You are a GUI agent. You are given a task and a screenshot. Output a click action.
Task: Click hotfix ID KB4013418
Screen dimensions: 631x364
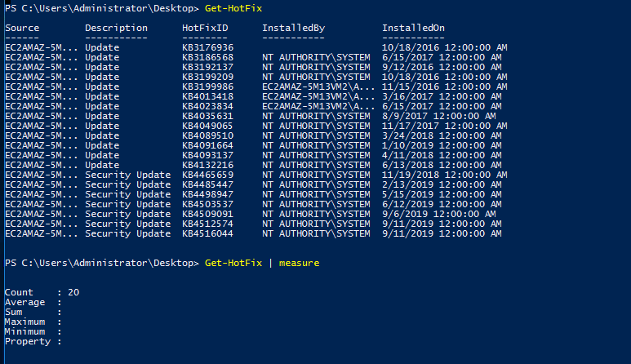[207, 96]
